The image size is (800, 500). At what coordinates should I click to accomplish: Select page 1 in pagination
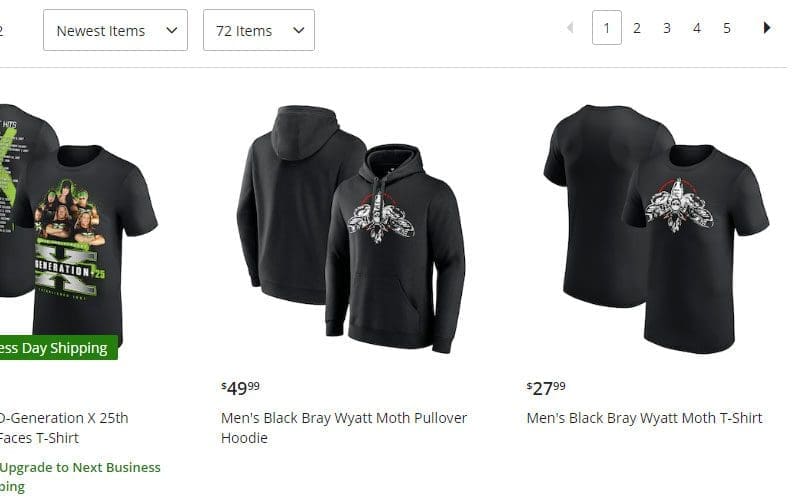[x=607, y=28]
